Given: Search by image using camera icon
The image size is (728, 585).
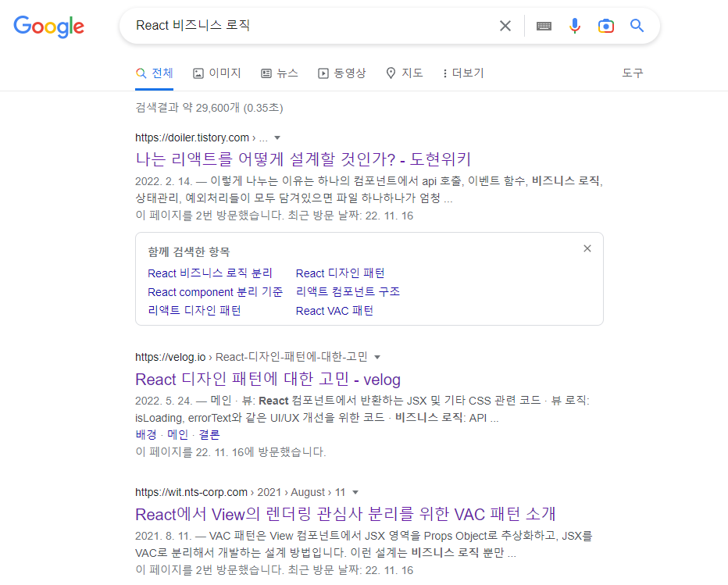Looking at the screenshot, I should tap(606, 26).
